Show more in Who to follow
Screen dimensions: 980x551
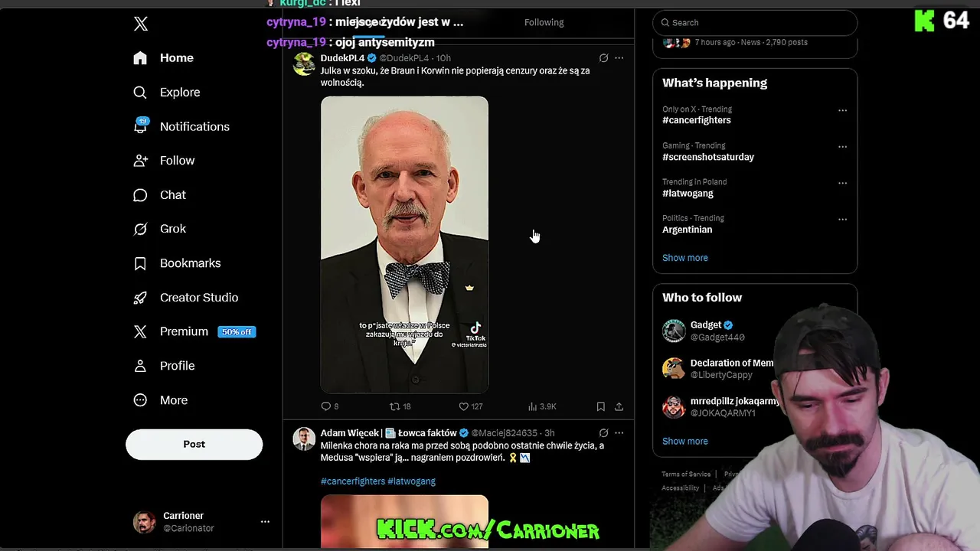685,442
